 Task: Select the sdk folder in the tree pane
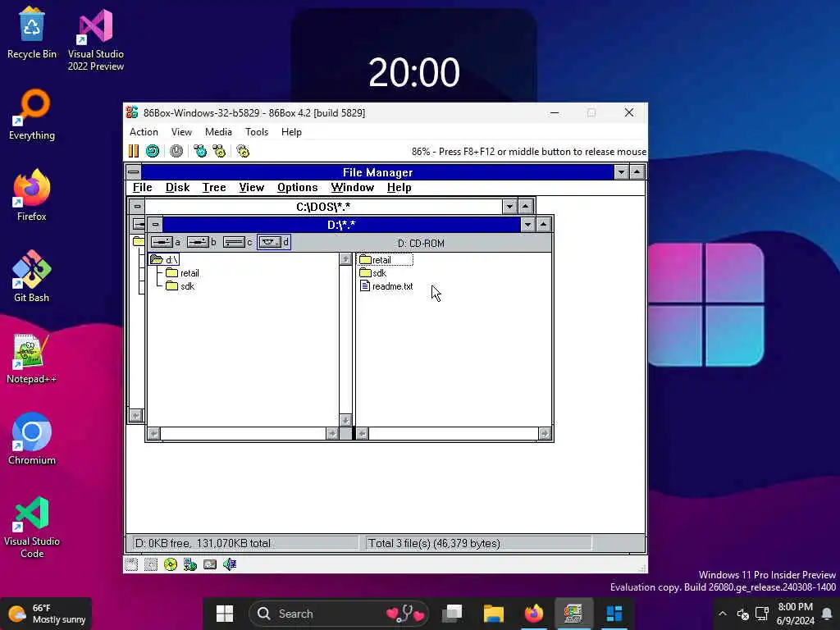[180, 286]
